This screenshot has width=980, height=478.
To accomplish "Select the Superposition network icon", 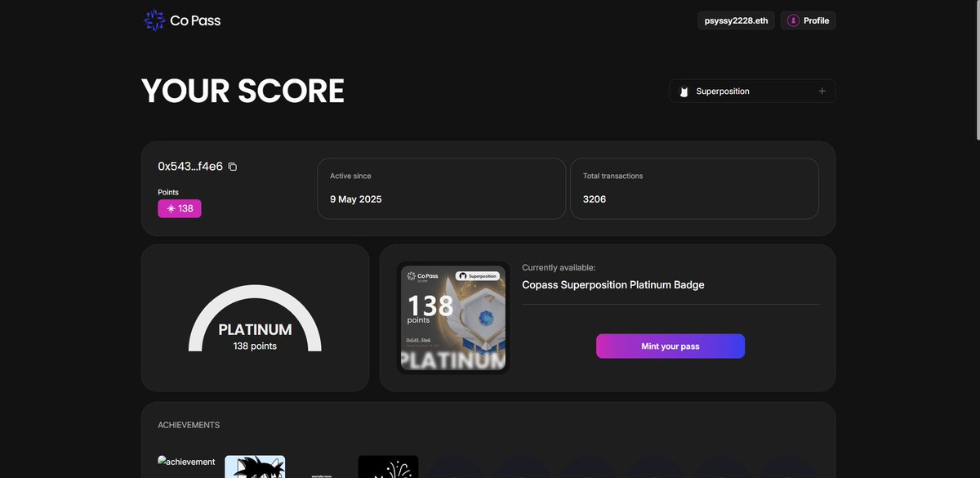I will pos(683,91).
